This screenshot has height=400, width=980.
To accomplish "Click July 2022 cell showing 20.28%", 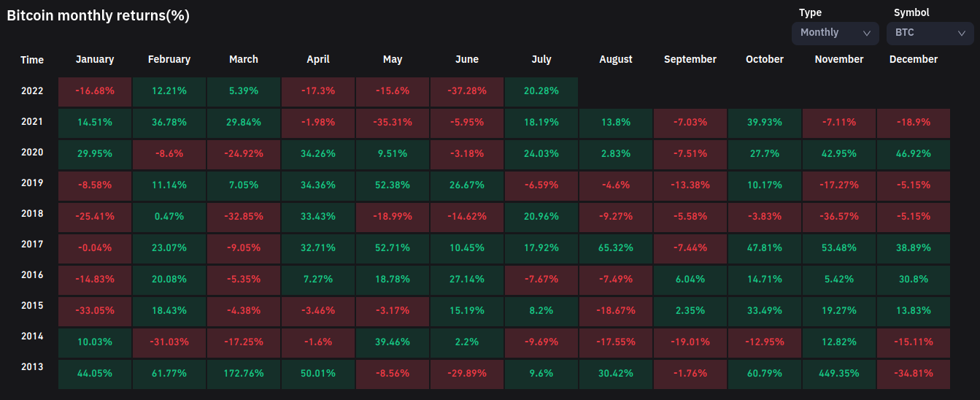I will tap(541, 91).
